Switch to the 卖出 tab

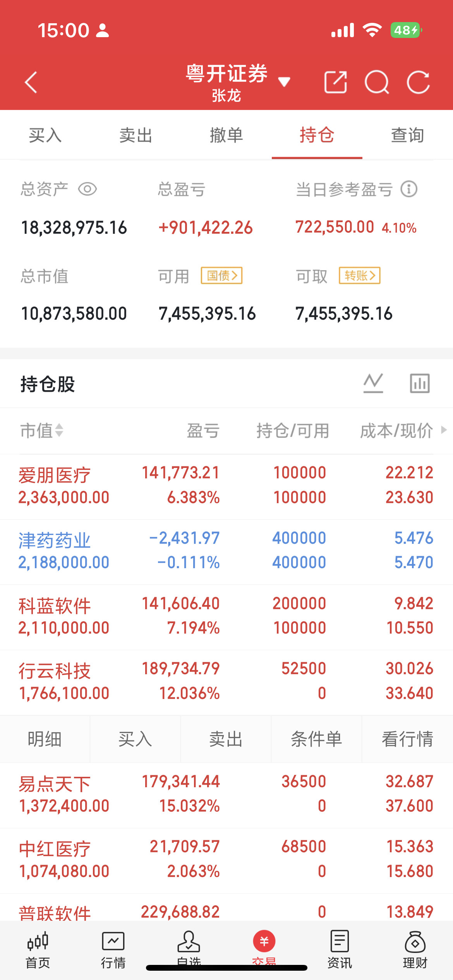[x=136, y=135]
